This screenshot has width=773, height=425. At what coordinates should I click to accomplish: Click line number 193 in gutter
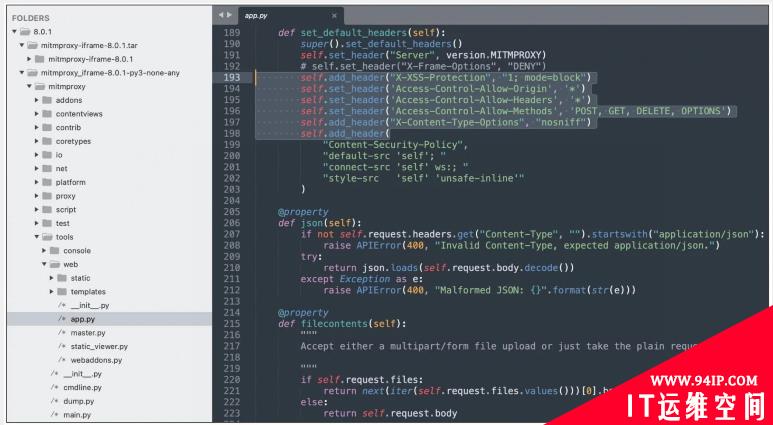(232, 77)
